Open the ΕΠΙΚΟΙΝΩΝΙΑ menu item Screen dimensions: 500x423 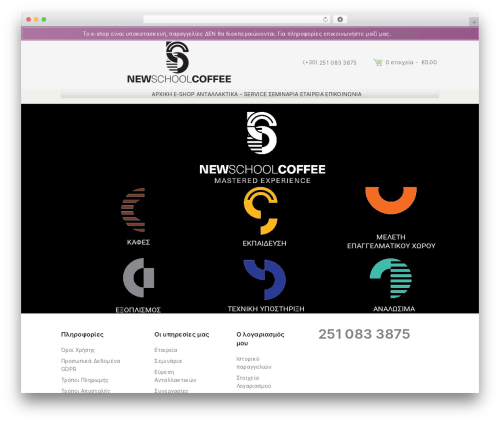343,94
